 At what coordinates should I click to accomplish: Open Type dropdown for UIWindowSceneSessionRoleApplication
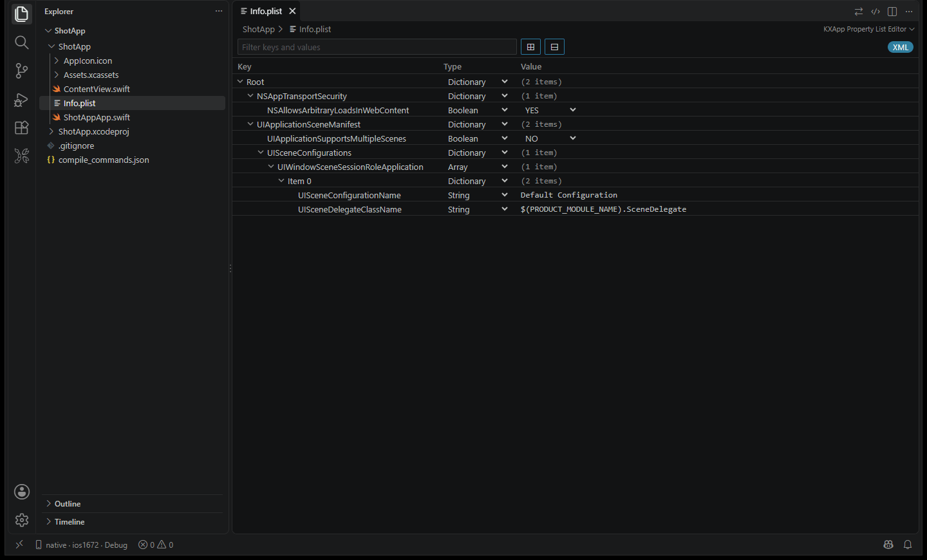[x=478, y=167]
